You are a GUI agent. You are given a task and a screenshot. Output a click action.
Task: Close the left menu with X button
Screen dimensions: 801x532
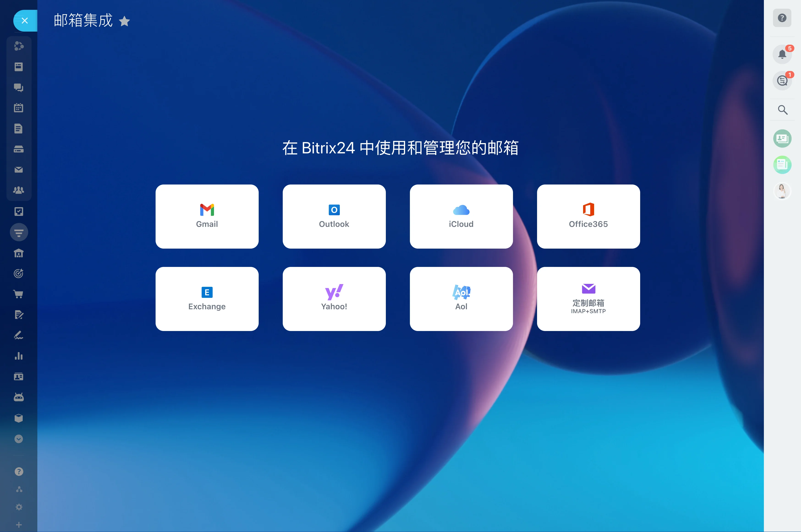pos(25,21)
